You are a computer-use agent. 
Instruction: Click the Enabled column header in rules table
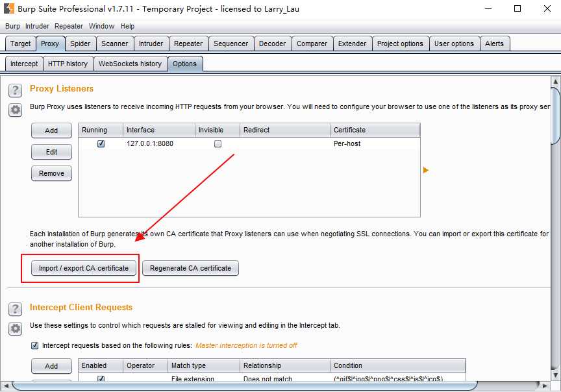click(x=101, y=365)
